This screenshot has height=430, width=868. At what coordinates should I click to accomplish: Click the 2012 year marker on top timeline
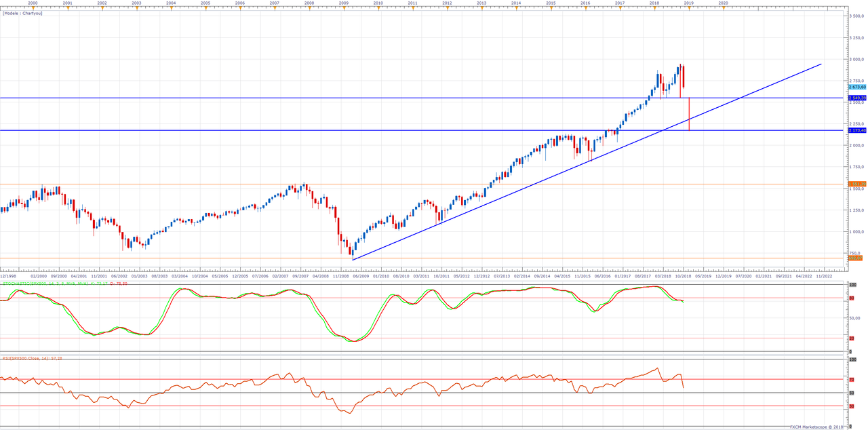(x=447, y=3)
